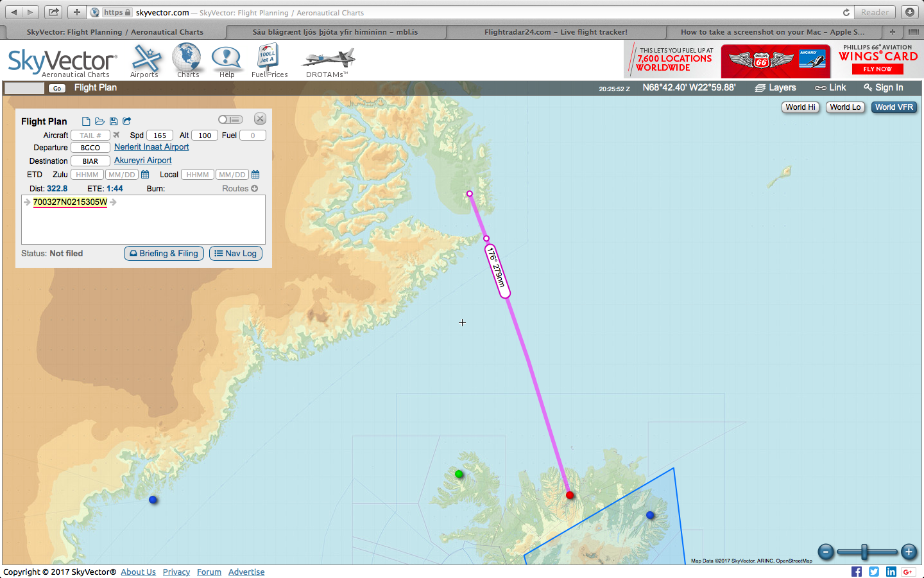
Task: Open the Airports page from header
Action: (x=145, y=61)
